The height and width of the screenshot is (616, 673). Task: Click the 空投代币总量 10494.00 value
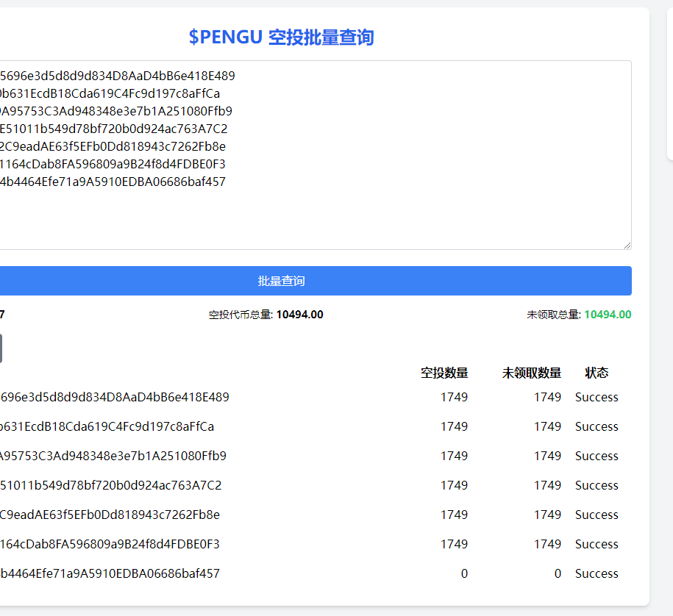tap(299, 315)
